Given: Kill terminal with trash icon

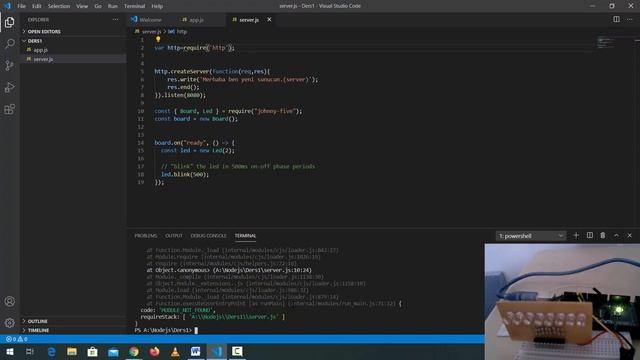Looking at the screenshot, I should point(603,236).
